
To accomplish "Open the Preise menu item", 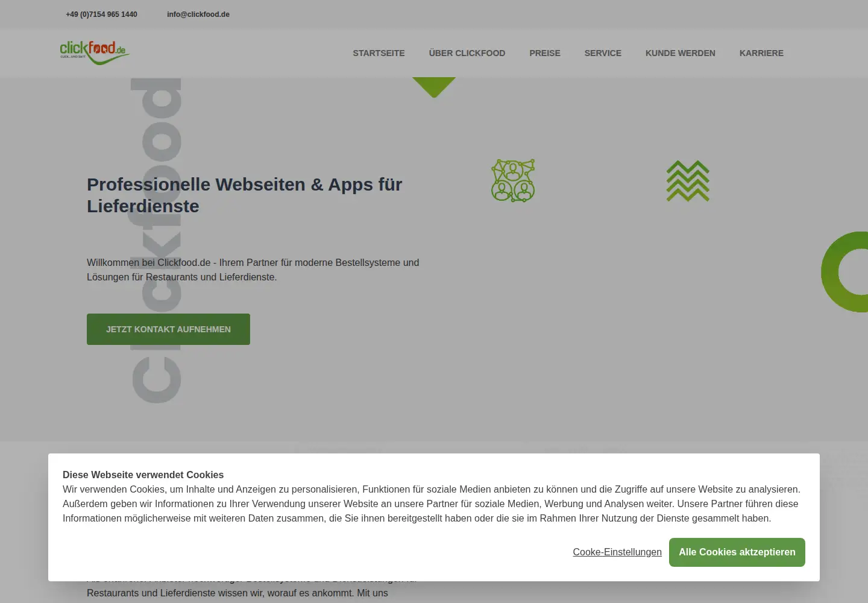I will pos(545,53).
